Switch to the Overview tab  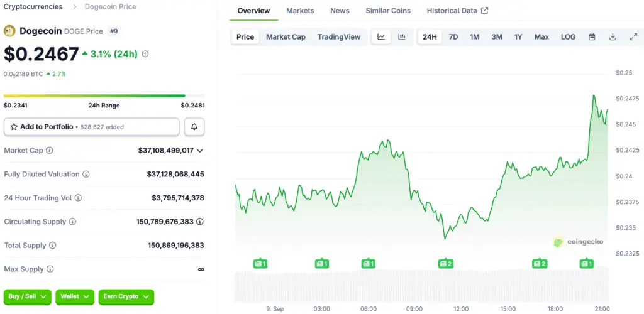pyautogui.click(x=254, y=11)
